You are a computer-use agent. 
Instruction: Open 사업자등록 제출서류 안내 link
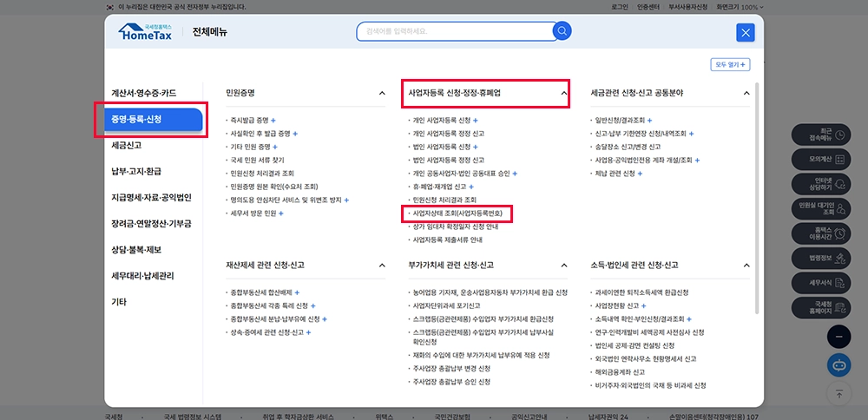[445, 240]
